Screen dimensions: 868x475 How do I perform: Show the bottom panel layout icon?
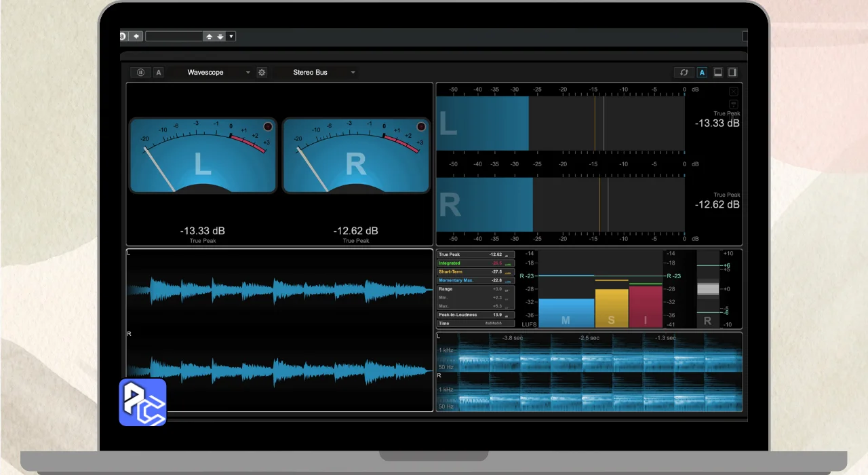(x=718, y=73)
